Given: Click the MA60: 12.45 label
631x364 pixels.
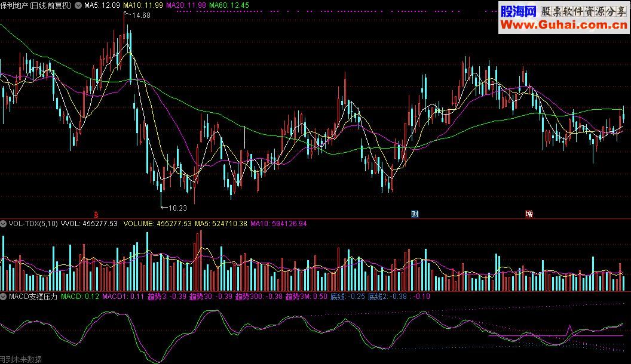Looking at the screenshot, I should click(x=229, y=5).
